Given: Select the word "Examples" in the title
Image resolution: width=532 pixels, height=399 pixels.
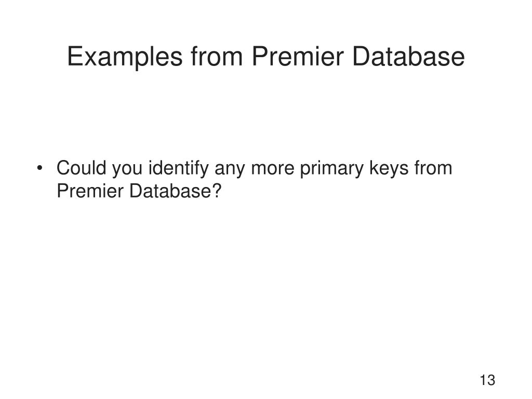Looking at the screenshot, I should pyautogui.click(x=125, y=57).
